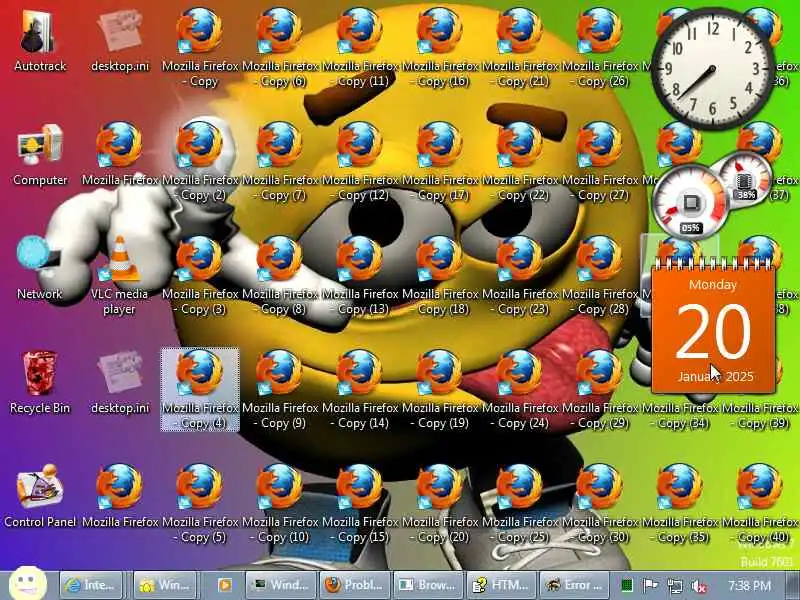Image resolution: width=800 pixels, height=600 pixels.
Task: Select the Mozilla Firefox - Copy (7) shortcut
Action: click(280, 161)
